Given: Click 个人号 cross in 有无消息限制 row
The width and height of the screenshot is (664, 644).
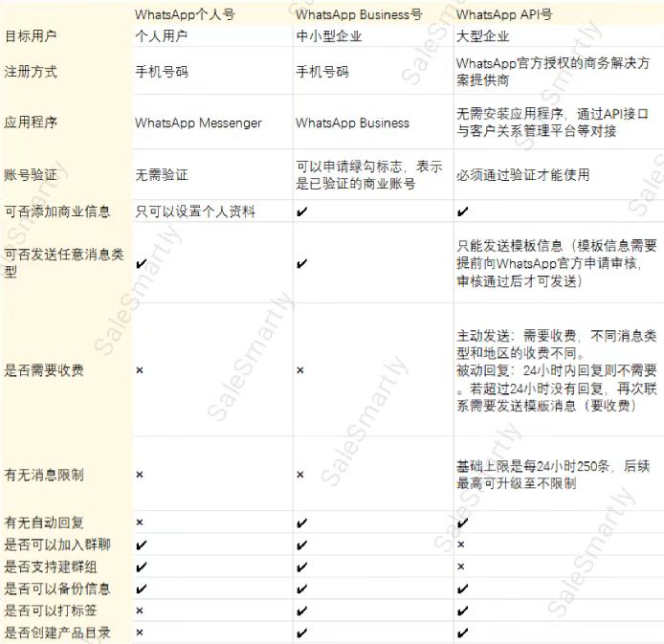Looking at the screenshot, I should 140,475.
